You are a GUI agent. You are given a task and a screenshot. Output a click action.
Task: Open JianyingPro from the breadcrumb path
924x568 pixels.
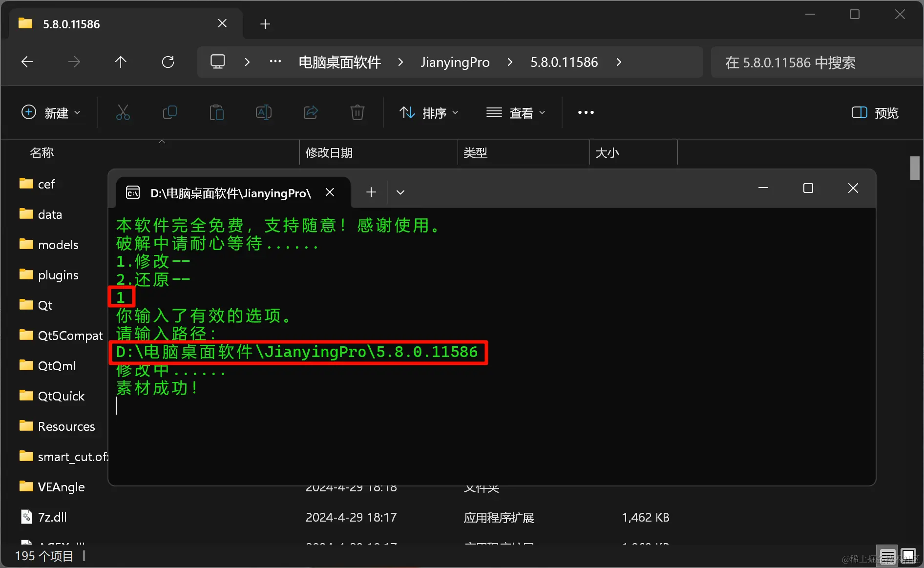455,62
